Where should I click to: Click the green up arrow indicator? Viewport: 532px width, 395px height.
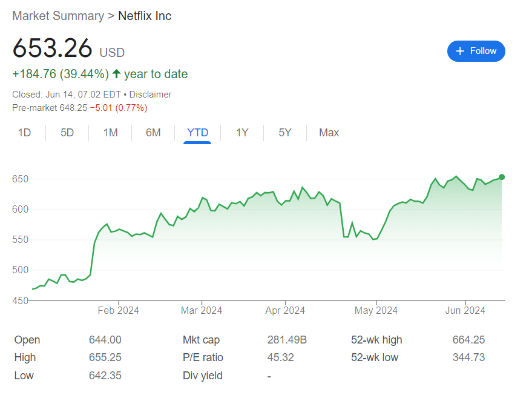click(116, 74)
